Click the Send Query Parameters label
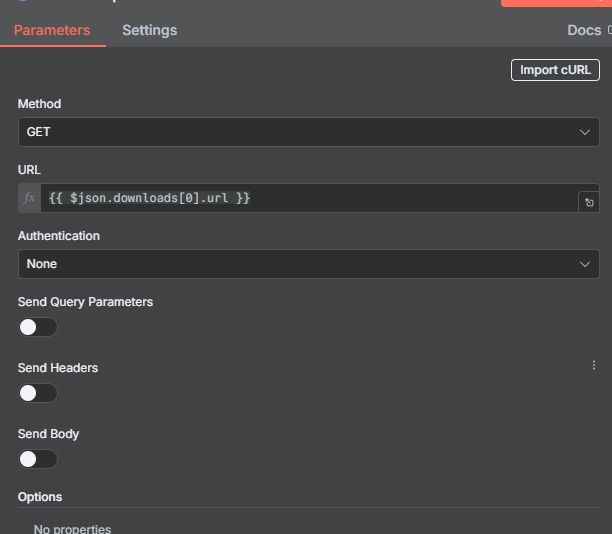Image resolution: width=612 pixels, height=534 pixels. click(85, 302)
